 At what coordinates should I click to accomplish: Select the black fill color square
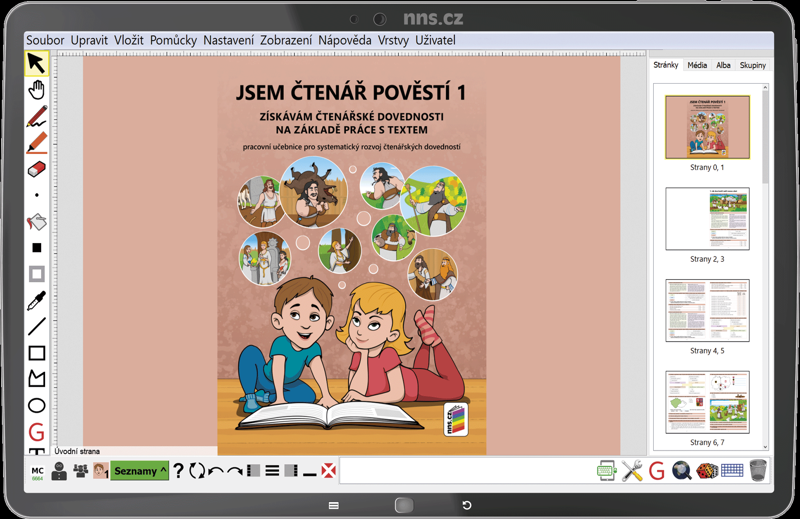click(x=37, y=248)
